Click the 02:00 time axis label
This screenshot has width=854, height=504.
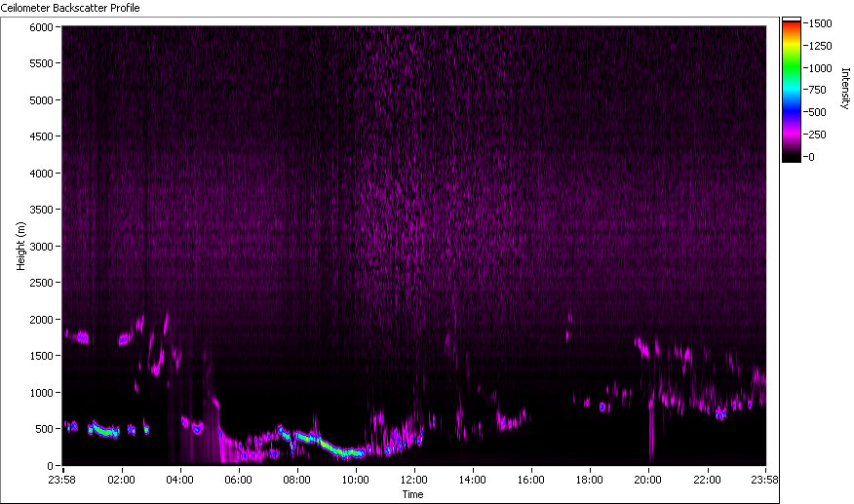(x=121, y=480)
